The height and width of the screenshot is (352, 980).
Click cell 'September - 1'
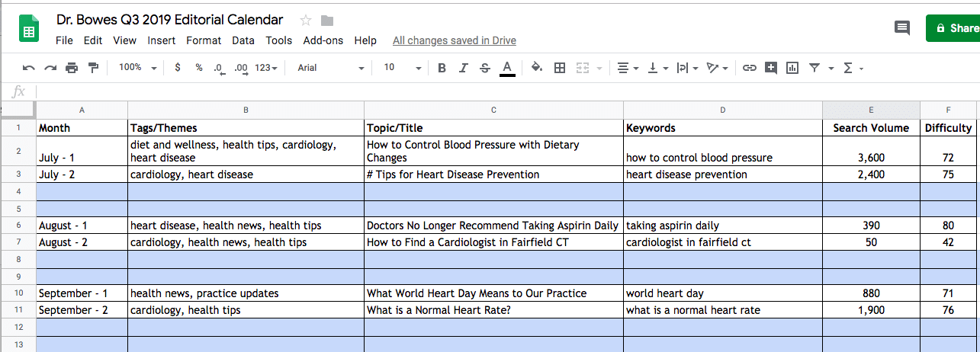[x=82, y=293]
